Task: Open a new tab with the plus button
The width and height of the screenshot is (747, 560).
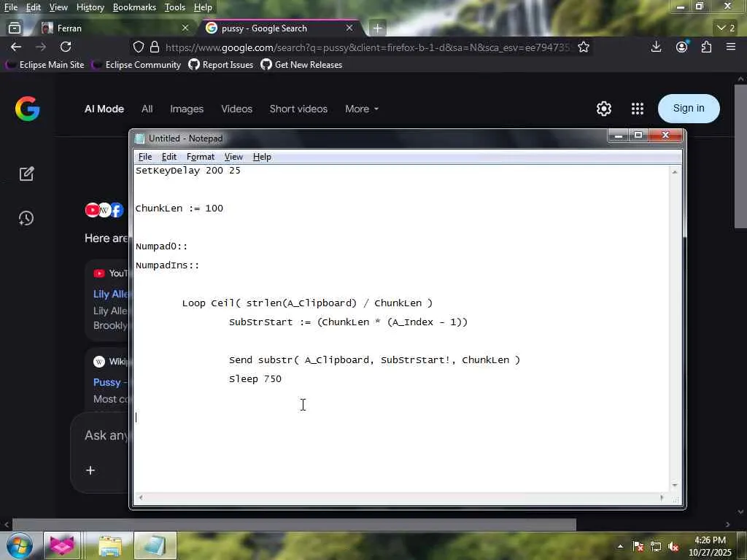Action: pyautogui.click(x=377, y=28)
